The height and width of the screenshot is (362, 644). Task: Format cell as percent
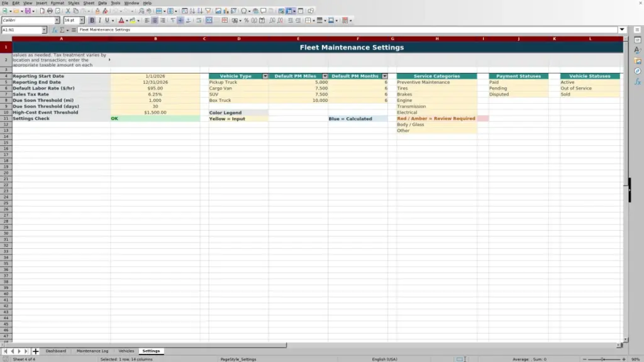[247, 20]
